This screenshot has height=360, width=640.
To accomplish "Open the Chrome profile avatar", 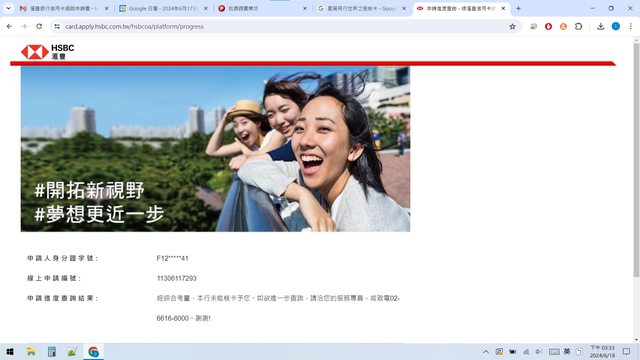I will [x=616, y=27].
